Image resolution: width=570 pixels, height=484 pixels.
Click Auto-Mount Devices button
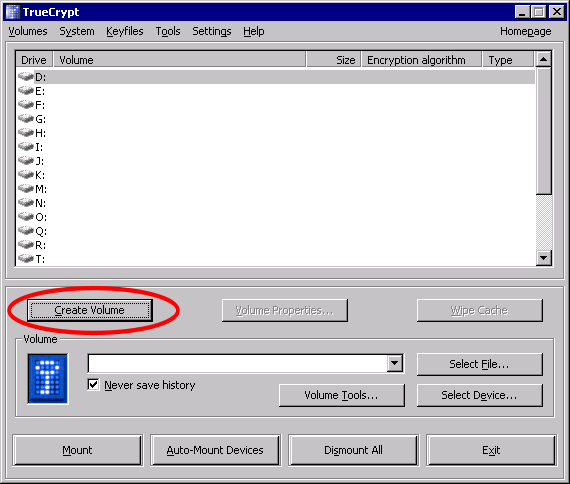click(x=215, y=450)
